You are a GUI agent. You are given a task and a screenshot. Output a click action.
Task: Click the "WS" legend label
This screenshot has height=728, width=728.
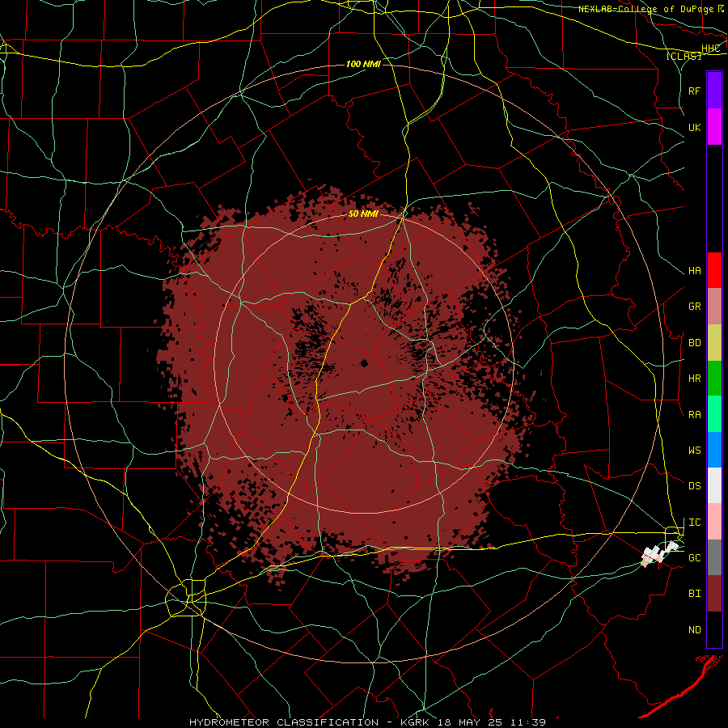click(695, 451)
